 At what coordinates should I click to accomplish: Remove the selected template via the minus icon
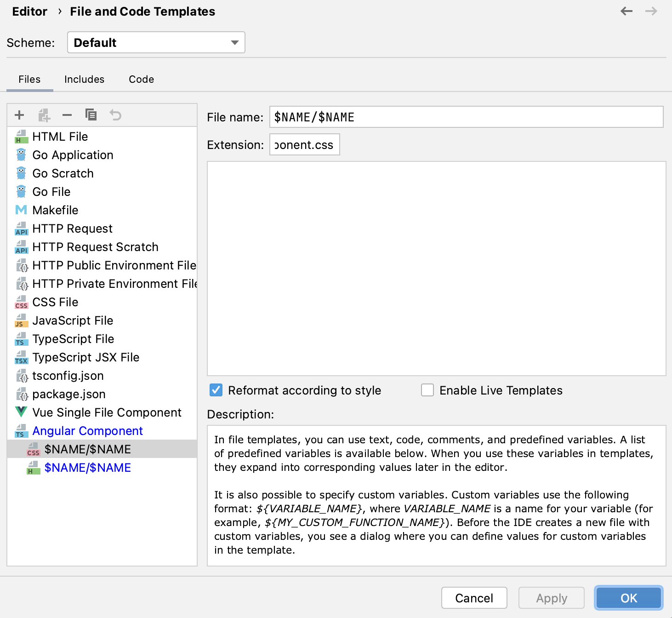pos(67,114)
